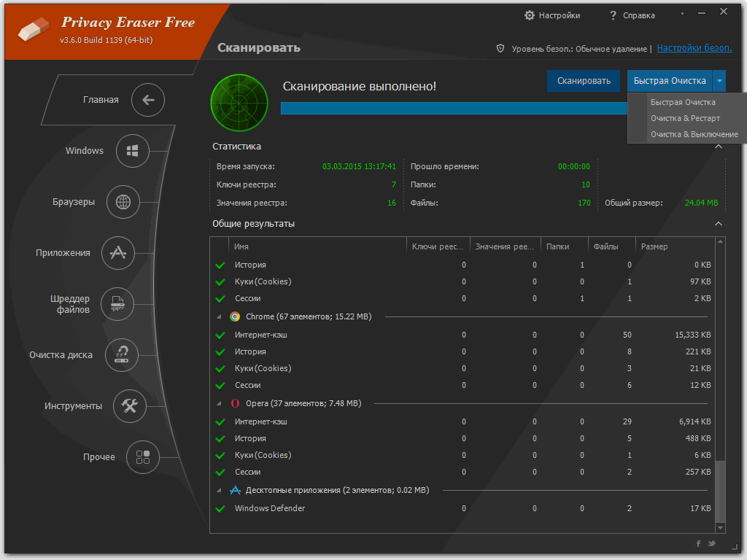Open the Twitter share icon

[x=712, y=543]
